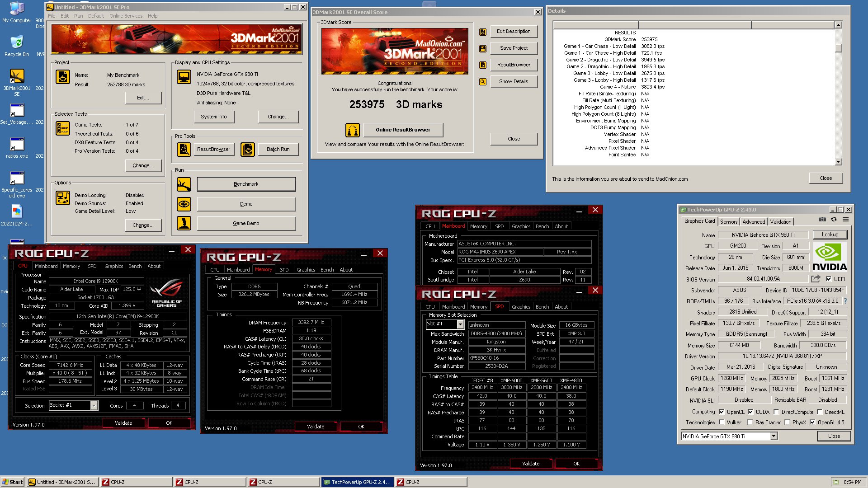Click the Display and CPU Settings monitor icon
This screenshot has height=488, width=868.
[x=184, y=77]
